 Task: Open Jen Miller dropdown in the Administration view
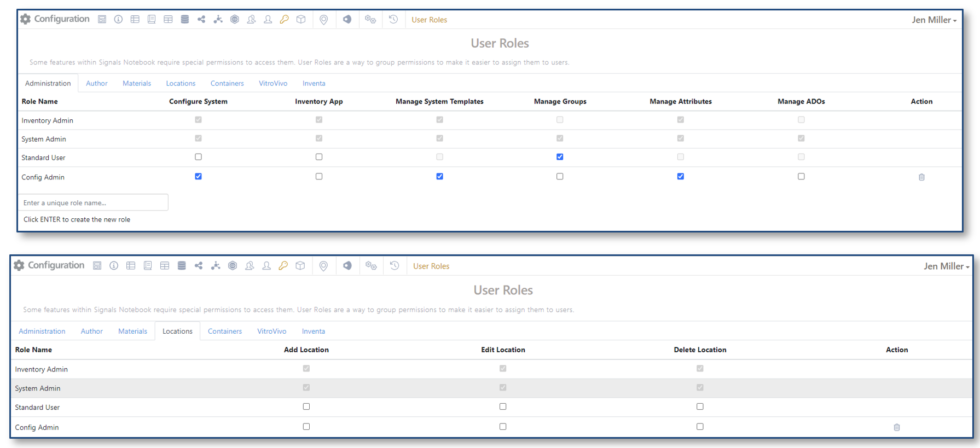pyautogui.click(x=934, y=20)
